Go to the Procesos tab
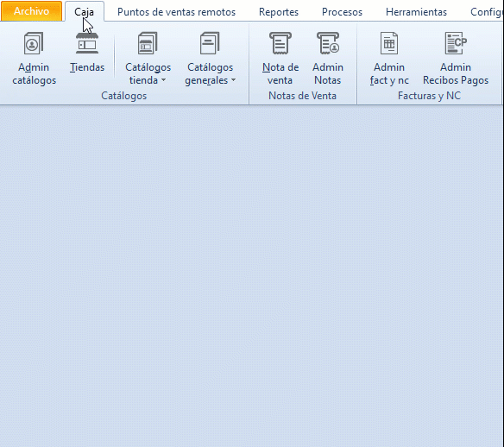This screenshot has height=447, width=504. click(342, 12)
